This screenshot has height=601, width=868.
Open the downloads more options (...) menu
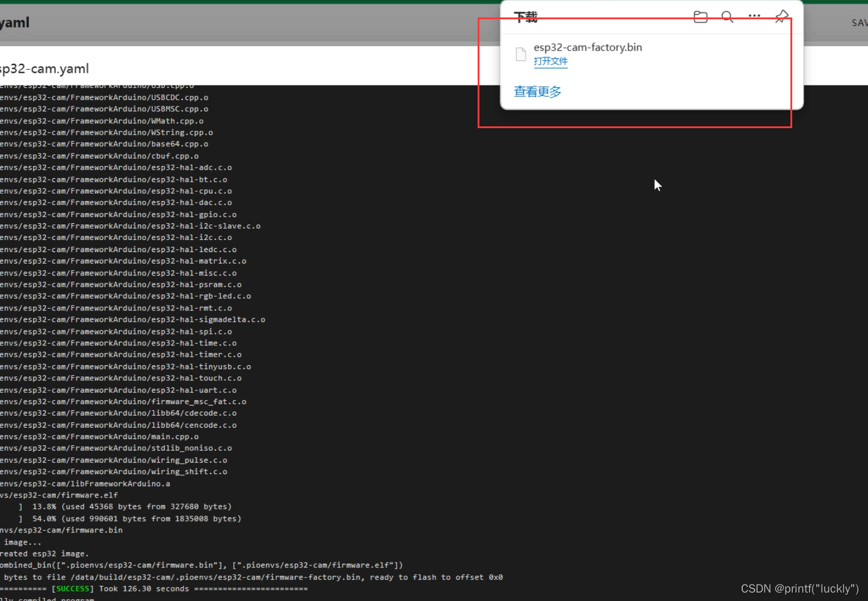754,17
